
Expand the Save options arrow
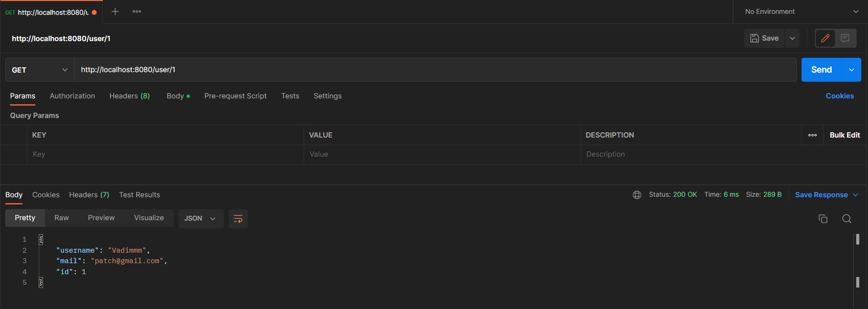[x=792, y=38]
